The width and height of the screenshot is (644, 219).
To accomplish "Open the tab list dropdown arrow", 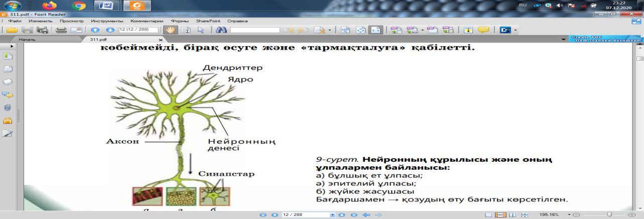I will (x=563, y=40).
